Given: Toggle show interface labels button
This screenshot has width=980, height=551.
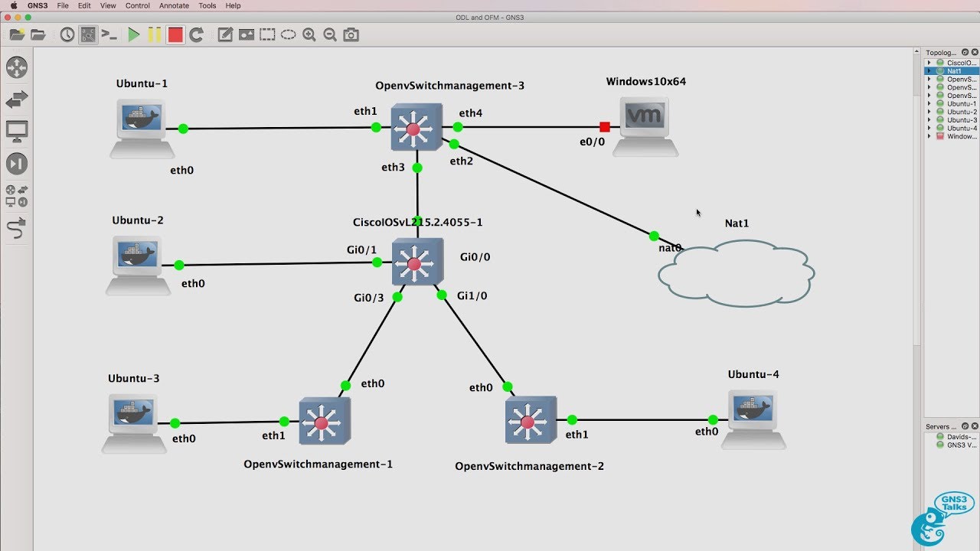Looking at the screenshot, I should 88,34.
